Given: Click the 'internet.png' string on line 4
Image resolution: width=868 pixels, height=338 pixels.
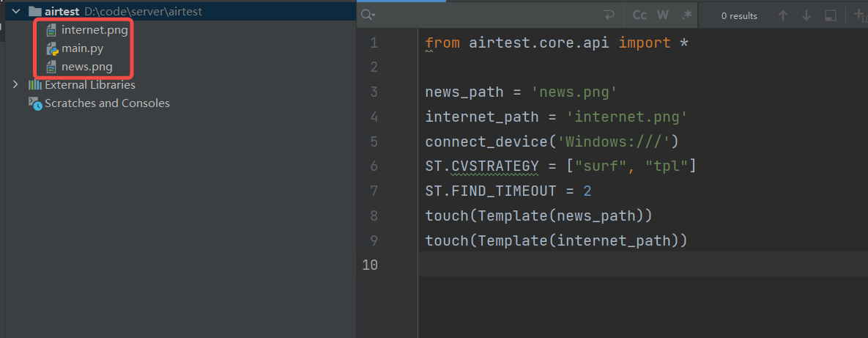Looking at the screenshot, I should [626, 117].
